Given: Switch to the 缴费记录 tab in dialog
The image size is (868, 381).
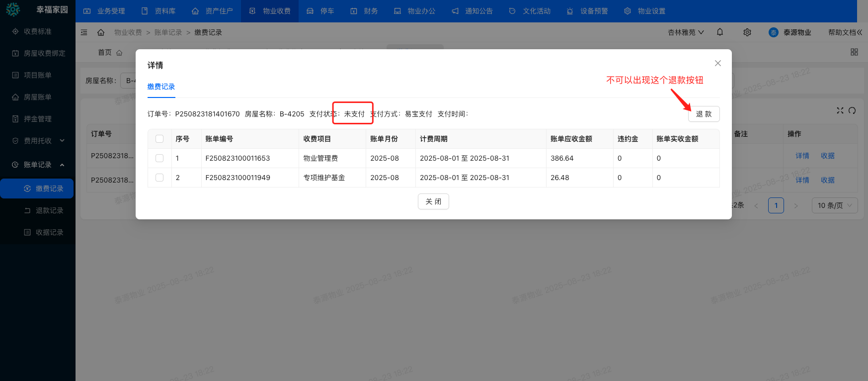Looking at the screenshot, I should 161,87.
